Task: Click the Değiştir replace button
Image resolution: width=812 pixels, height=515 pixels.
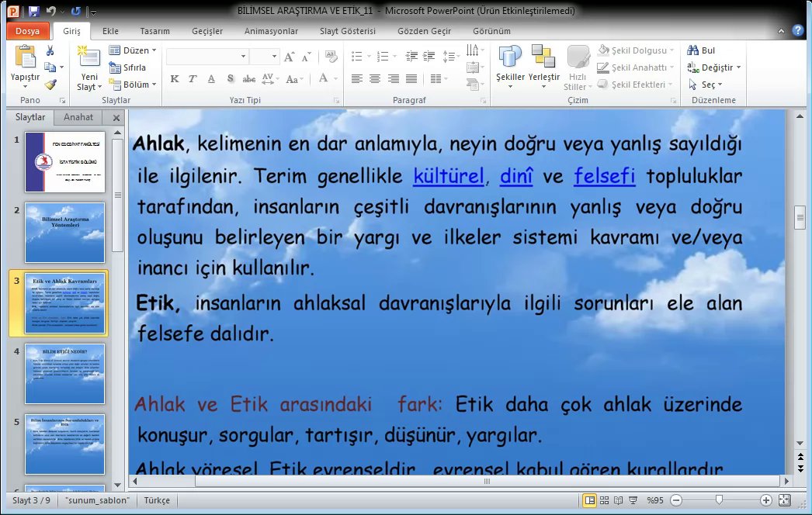Action: [713, 67]
